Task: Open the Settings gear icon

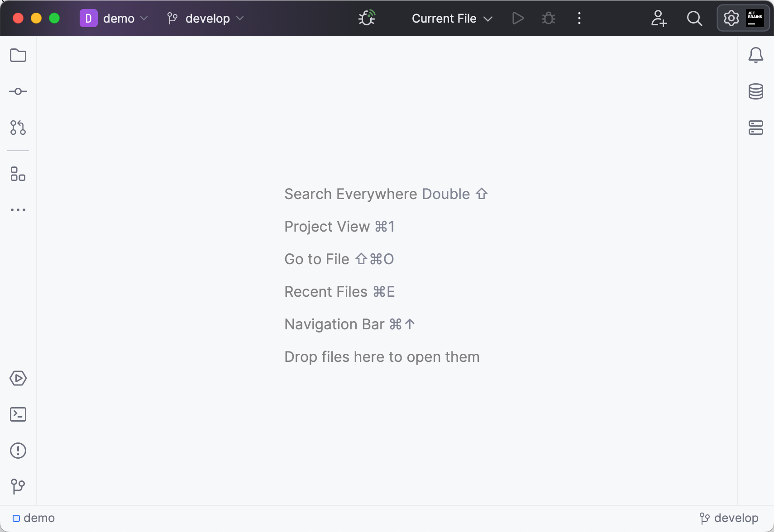Action: [730, 18]
